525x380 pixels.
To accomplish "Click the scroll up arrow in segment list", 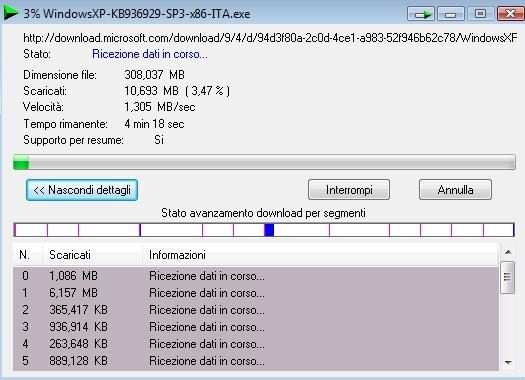I will point(508,252).
